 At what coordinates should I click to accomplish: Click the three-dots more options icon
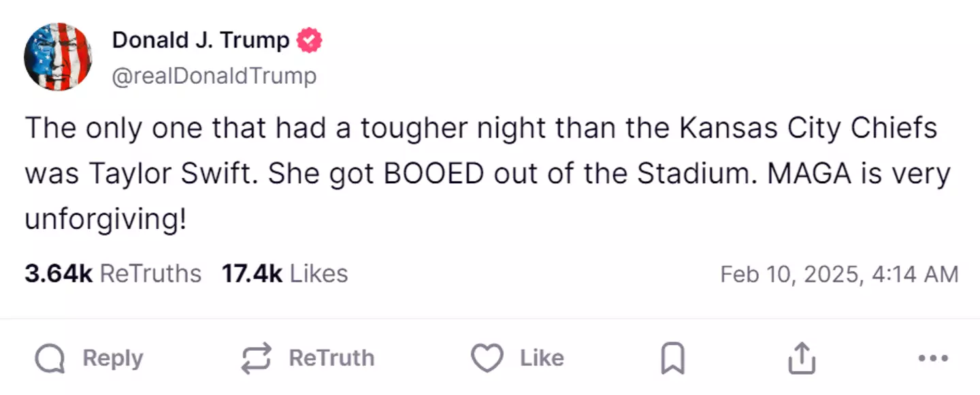pyautogui.click(x=933, y=357)
